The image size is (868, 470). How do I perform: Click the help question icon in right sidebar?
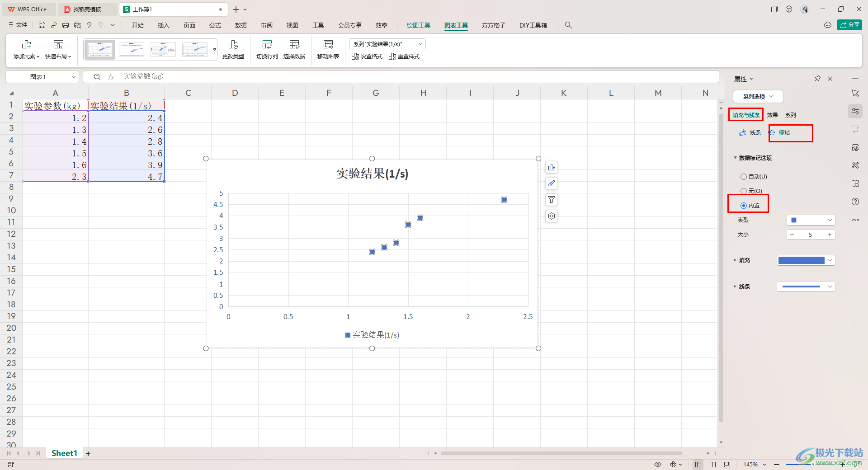tap(855, 202)
